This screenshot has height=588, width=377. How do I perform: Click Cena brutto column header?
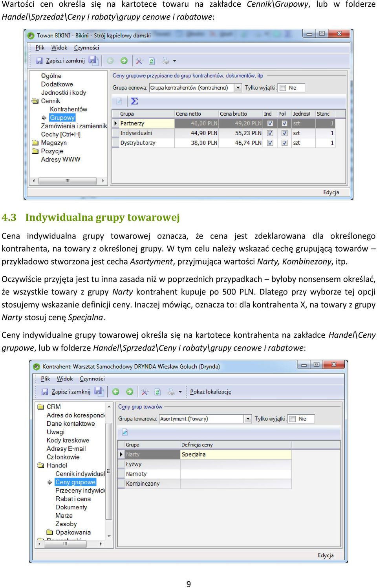pos(240,114)
